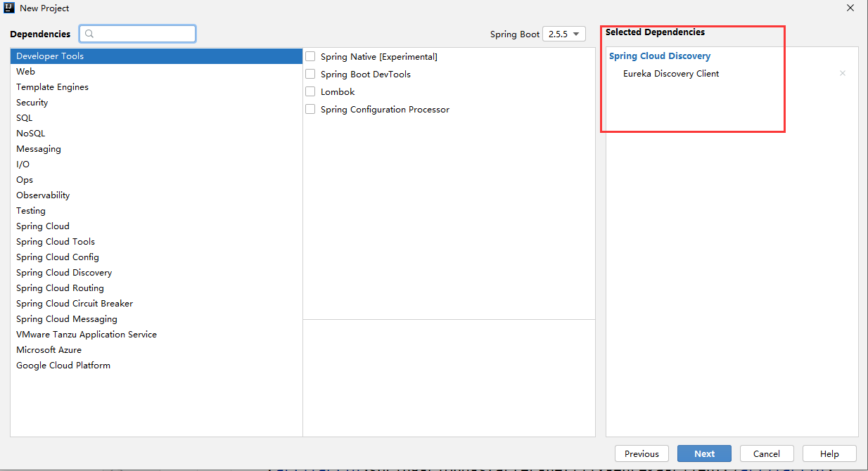Click the Spring Native [Experimental] label
The image size is (868, 471).
pos(379,57)
